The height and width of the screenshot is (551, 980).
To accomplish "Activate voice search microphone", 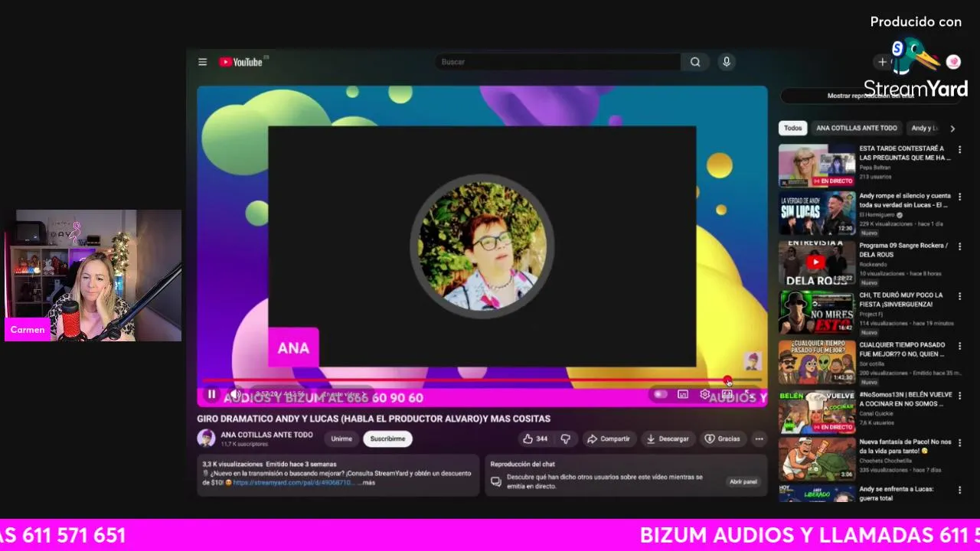I will pos(727,62).
